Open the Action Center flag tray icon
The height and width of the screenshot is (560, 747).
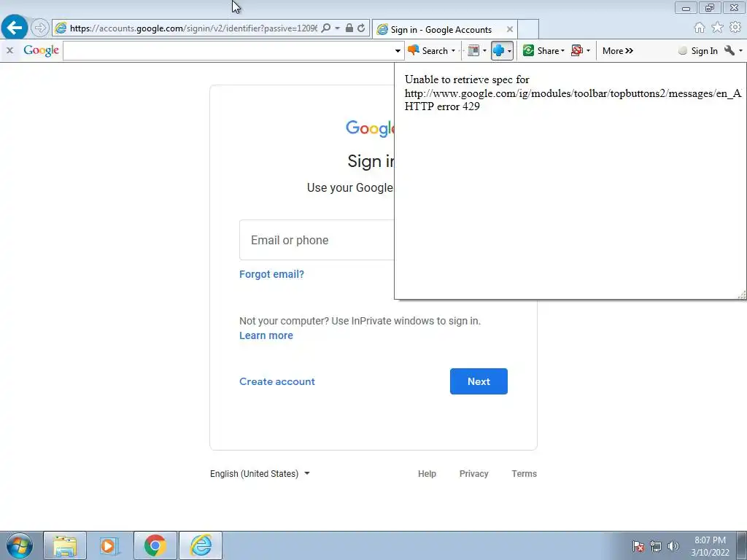pos(638,546)
